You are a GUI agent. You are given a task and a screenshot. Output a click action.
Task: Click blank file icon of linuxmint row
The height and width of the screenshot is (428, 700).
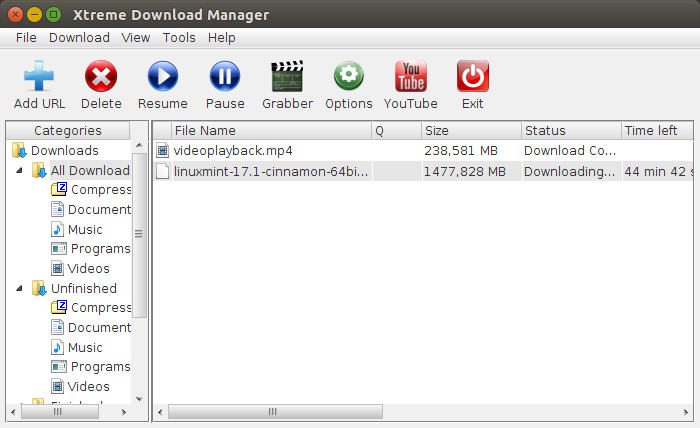(x=162, y=171)
